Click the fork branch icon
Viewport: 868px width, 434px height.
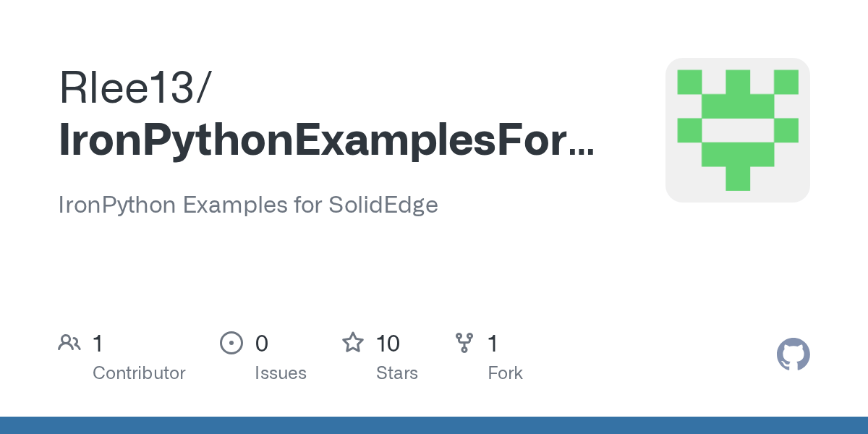[x=464, y=343]
